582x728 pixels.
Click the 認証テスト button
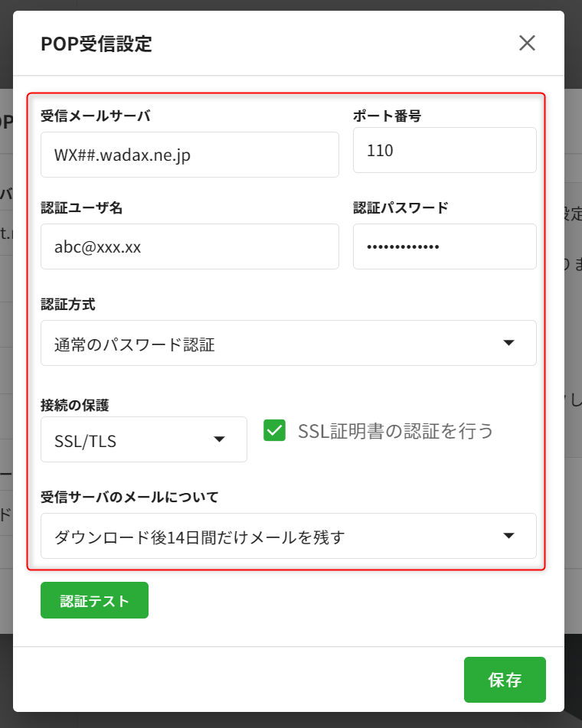pyautogui.click(x=95, y=600)
